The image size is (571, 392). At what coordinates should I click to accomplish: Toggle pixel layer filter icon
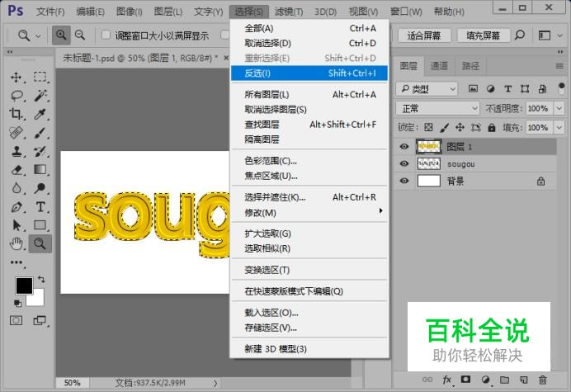pos(473,88)
